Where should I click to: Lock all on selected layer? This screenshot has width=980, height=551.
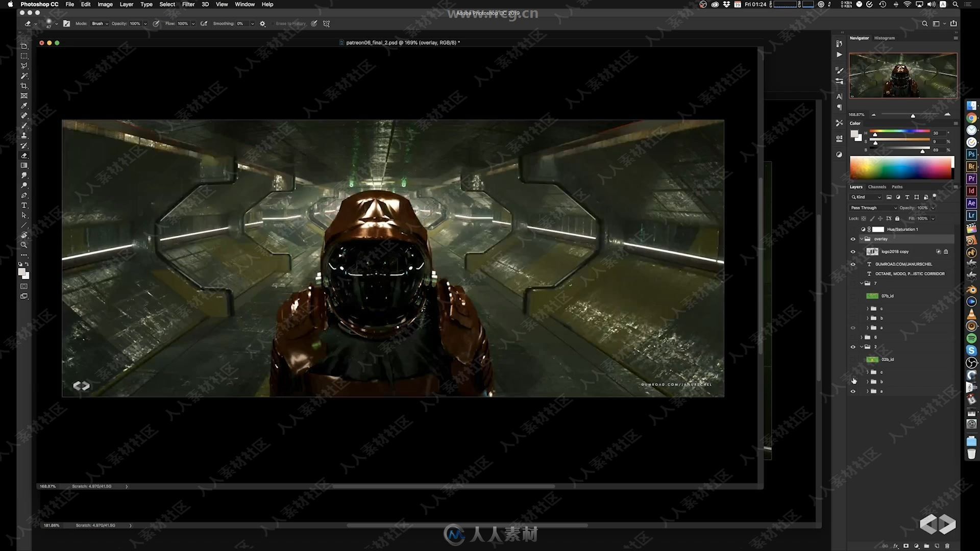point(897,218)
